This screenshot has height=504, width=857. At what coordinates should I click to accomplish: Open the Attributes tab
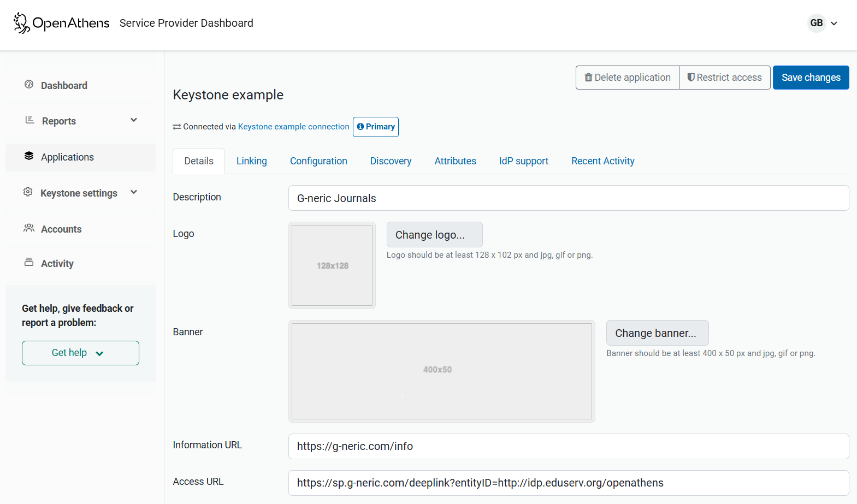click(x=456, y=161)
